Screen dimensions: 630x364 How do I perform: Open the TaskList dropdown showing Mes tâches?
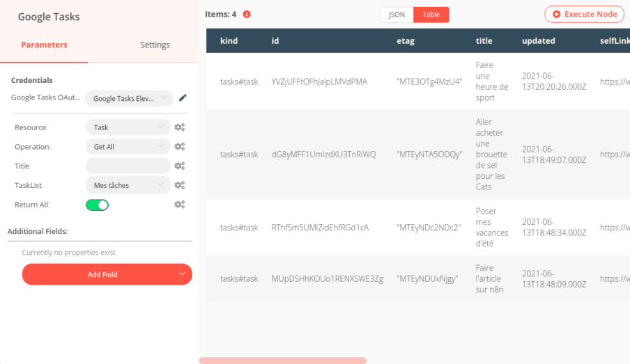pos(128,185)
